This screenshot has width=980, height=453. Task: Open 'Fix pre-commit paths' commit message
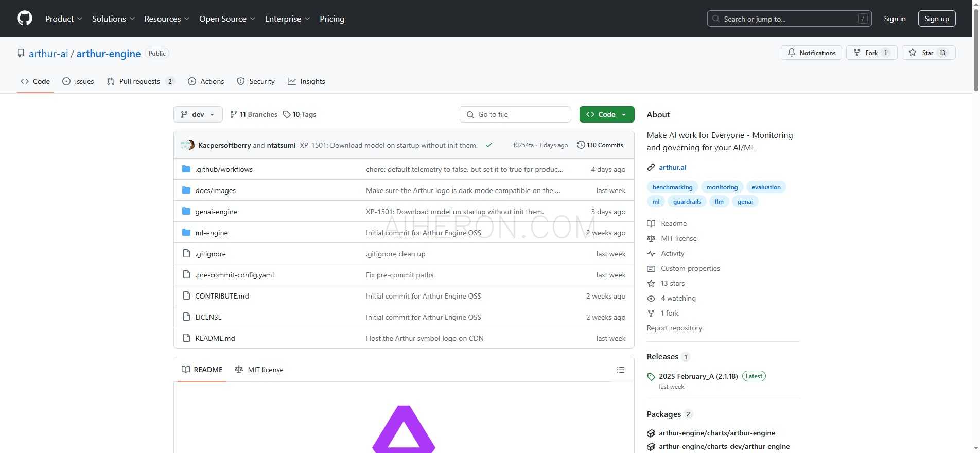pyautogui.click(x=399, y=275)
